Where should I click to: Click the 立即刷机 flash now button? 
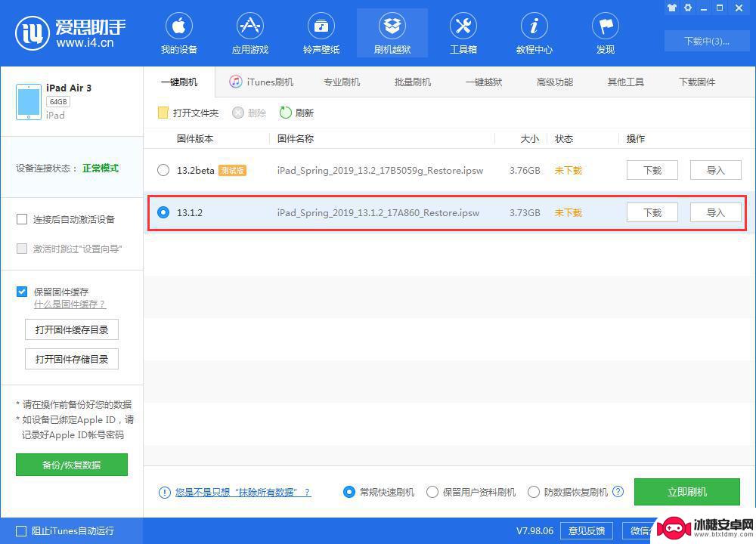pos(687,492)
